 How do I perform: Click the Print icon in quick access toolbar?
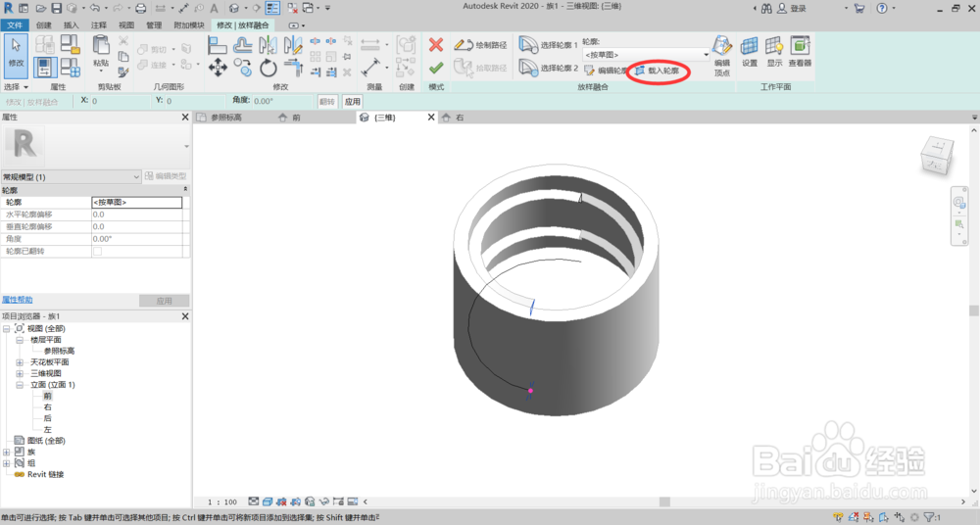point(140,8)
